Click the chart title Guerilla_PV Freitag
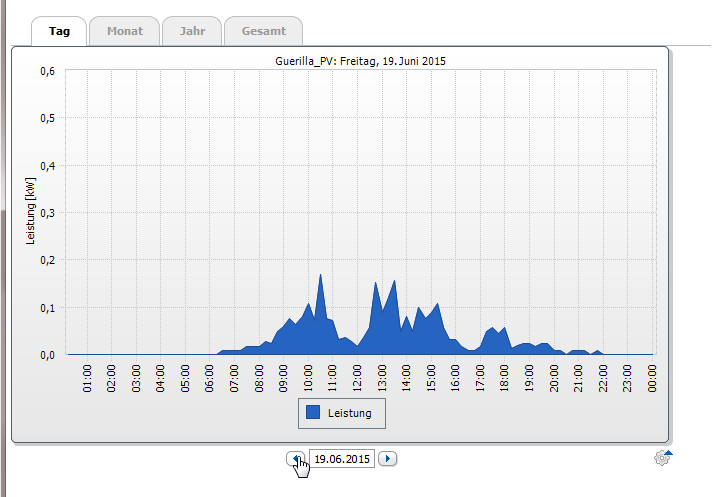This screenshot has width=713, height=497. [x=360, y=61]
